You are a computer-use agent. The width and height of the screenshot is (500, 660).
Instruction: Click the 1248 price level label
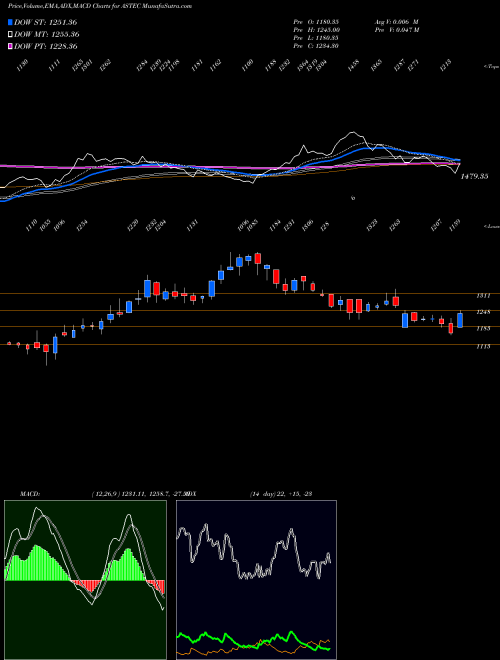pos(483,312)
